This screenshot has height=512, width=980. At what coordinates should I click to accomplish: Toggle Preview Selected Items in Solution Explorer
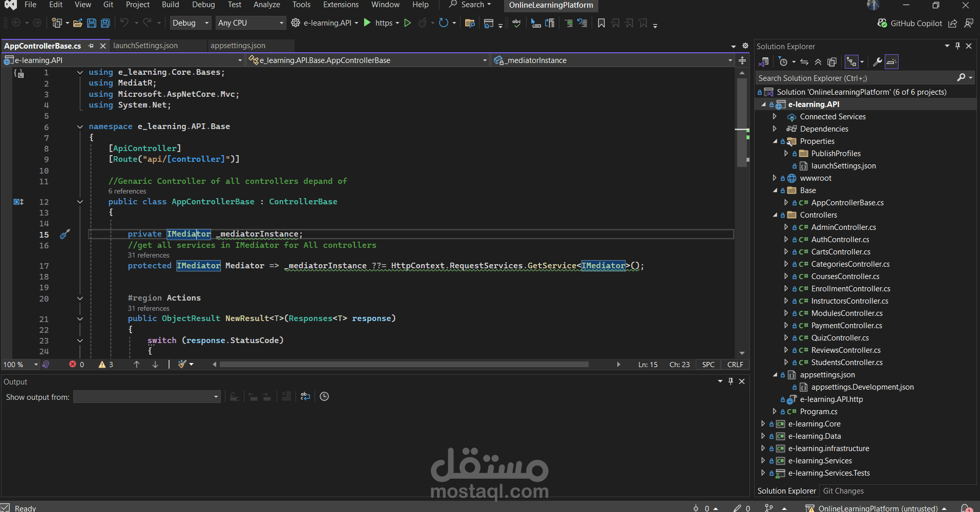[x=891, y=62]
